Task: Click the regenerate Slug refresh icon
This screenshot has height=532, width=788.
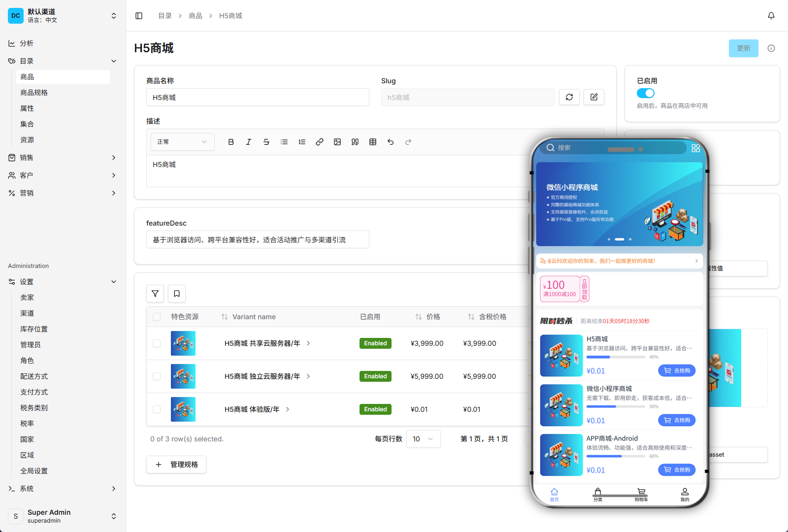Action: click(x=569, y=97)
